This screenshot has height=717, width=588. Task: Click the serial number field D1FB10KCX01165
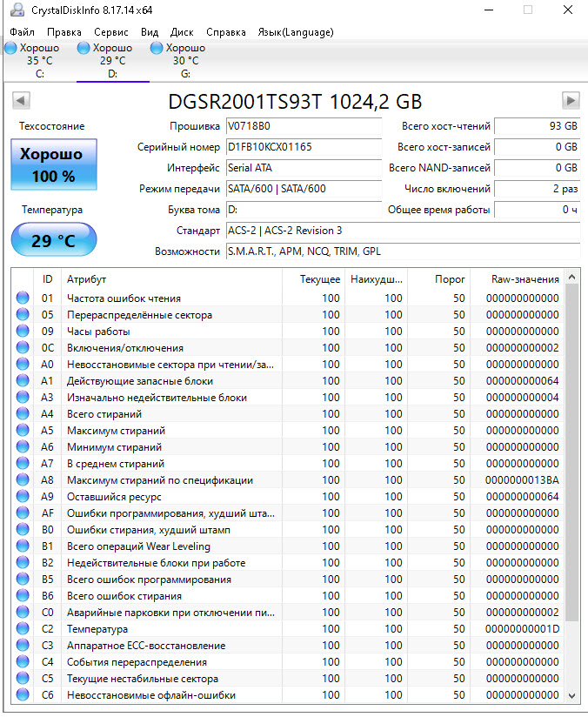pos(304,147)
